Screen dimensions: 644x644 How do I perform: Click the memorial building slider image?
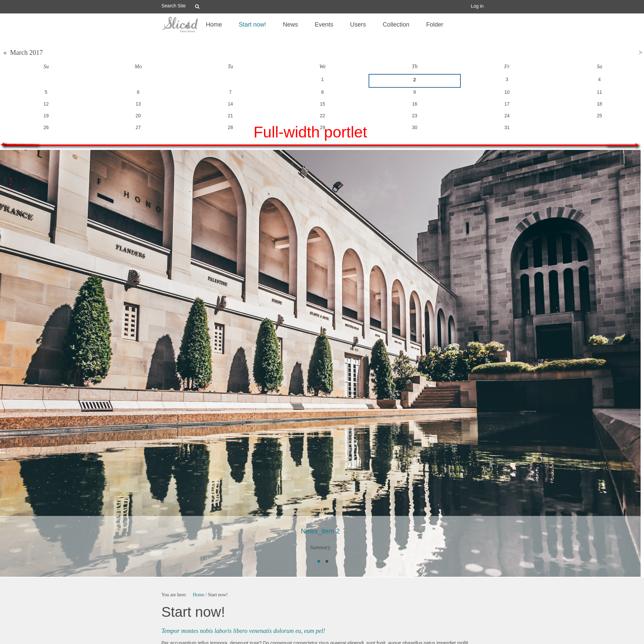tap(319, 319)
